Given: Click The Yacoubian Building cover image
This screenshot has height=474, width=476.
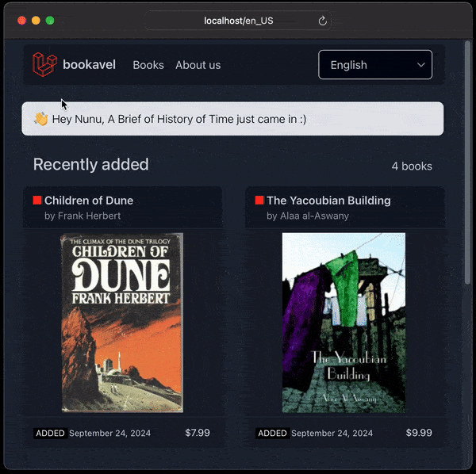Looking at the screenshot, I should (x=344, y=322).
